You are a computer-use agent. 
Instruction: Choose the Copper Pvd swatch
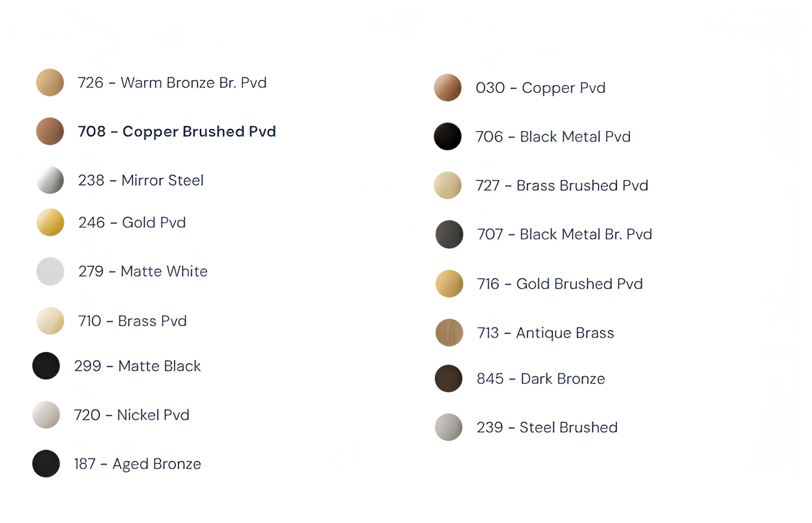448,88
